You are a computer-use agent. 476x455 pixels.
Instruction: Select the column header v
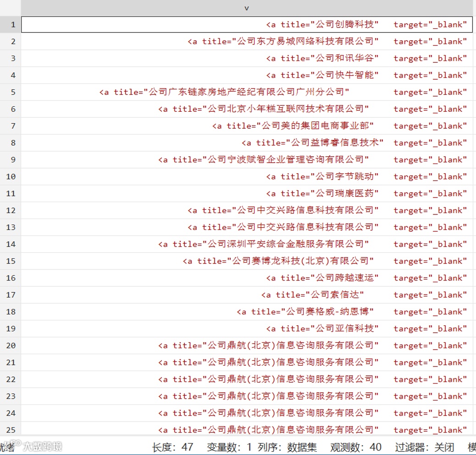[247, 8]
